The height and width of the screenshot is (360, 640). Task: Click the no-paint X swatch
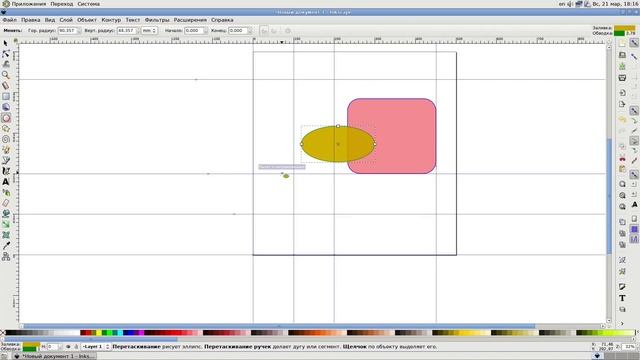tap(3, 333)
